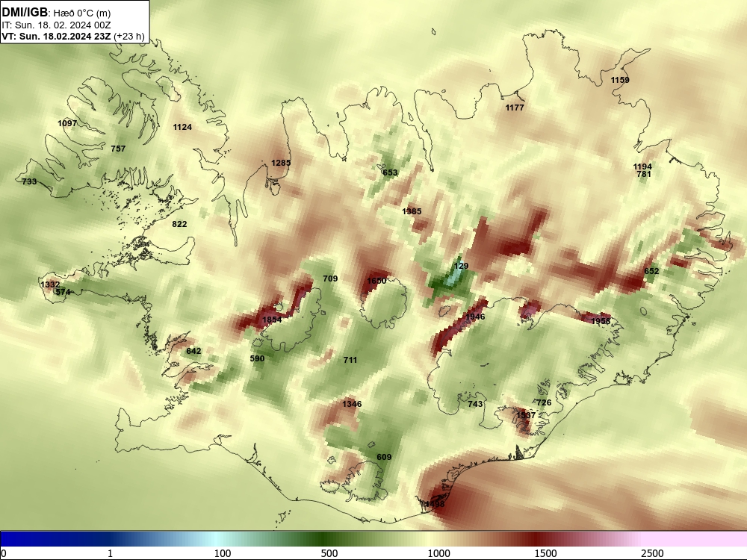Click the 609 value in the south

tap(384, 457)
